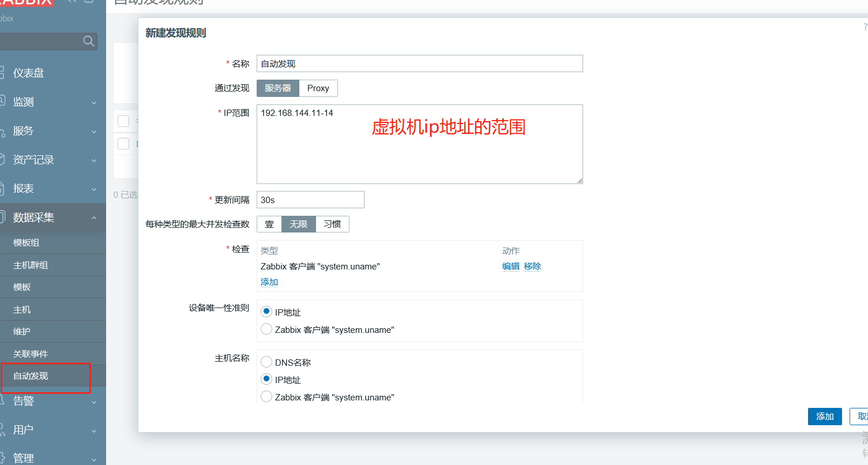This screenshot has height=465, width=868.
Task: Expand the 监测 chevron arrow
Action: (x=94, y=103)
